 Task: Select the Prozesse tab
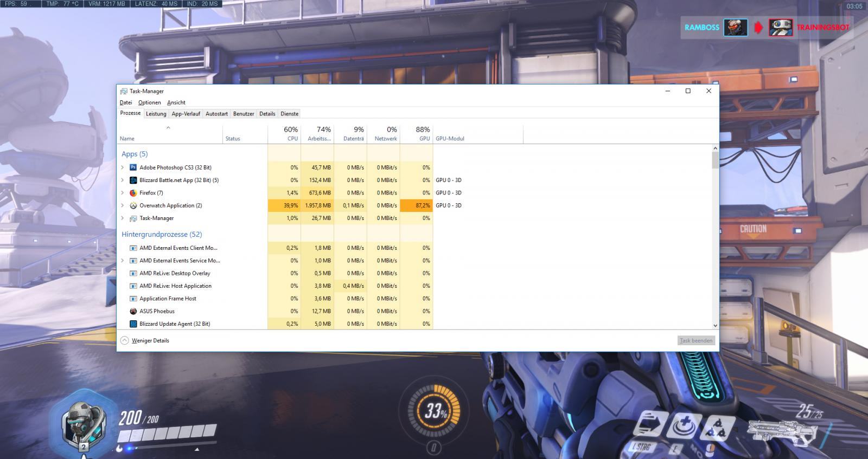(x=130, y=113)
